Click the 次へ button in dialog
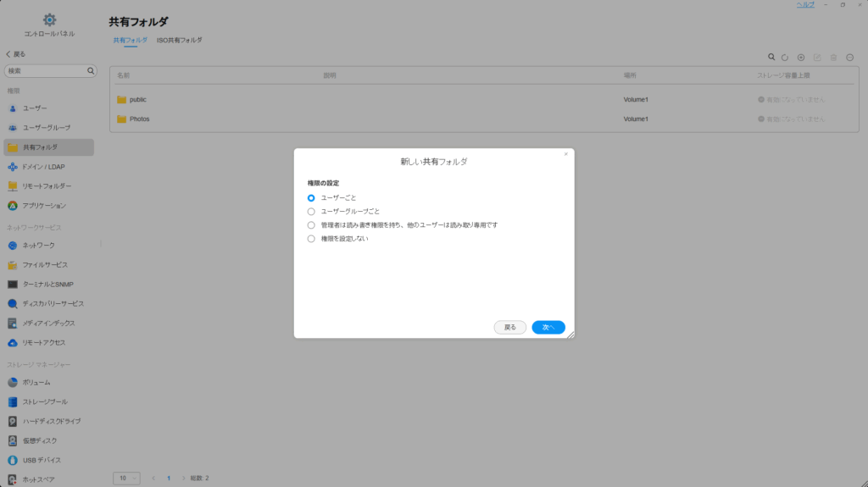The image size is (868, 487). click(x=548, y=328)
